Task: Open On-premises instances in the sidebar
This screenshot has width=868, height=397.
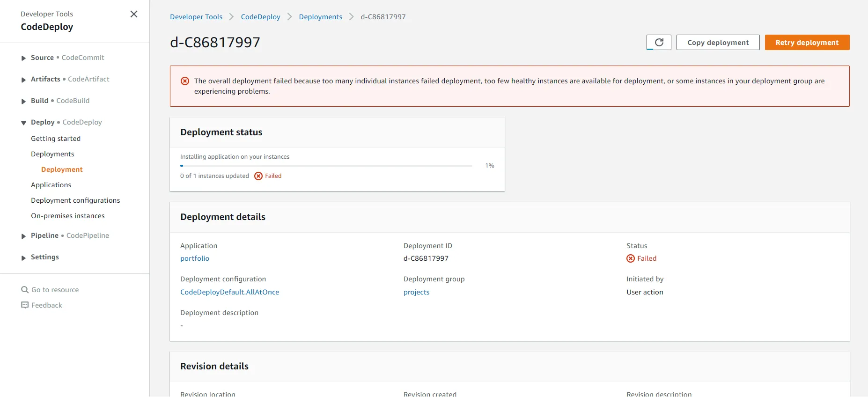Action: click(68, 216)
